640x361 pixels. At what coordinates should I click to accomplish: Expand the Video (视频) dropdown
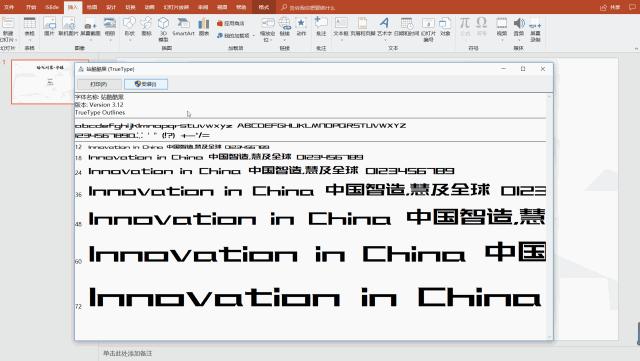tap(502, 40)
